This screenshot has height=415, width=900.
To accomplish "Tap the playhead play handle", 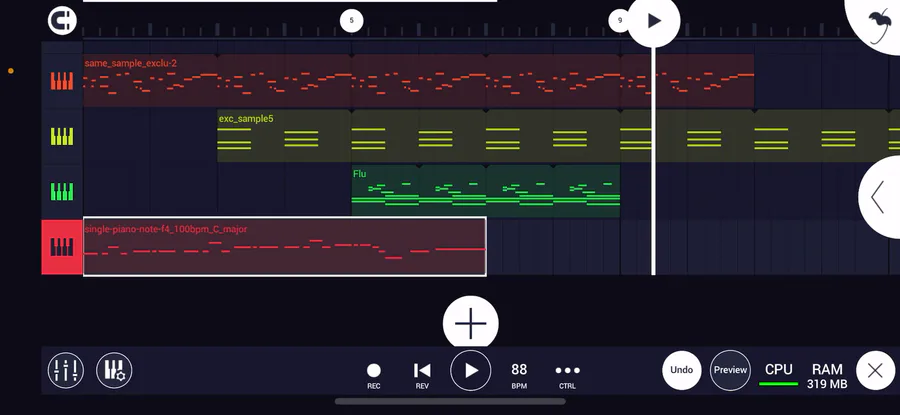I will pyautogui.click(x=654, y=21).
